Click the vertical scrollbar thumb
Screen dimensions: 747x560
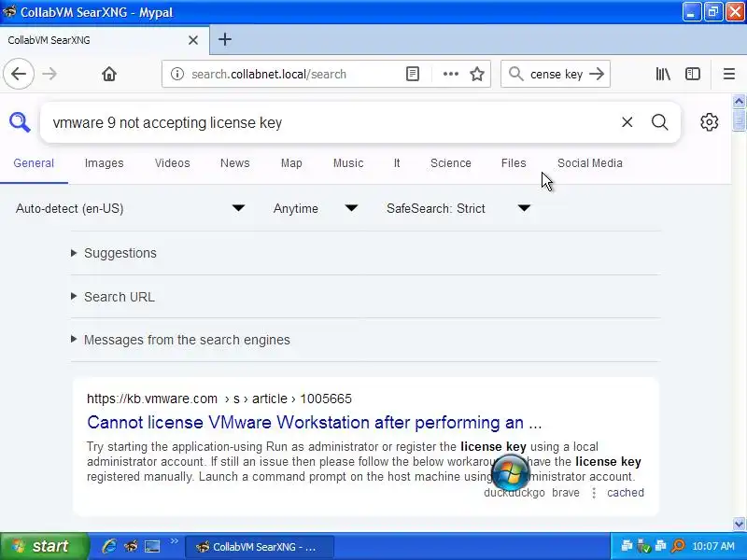click(x=739, y=119)
